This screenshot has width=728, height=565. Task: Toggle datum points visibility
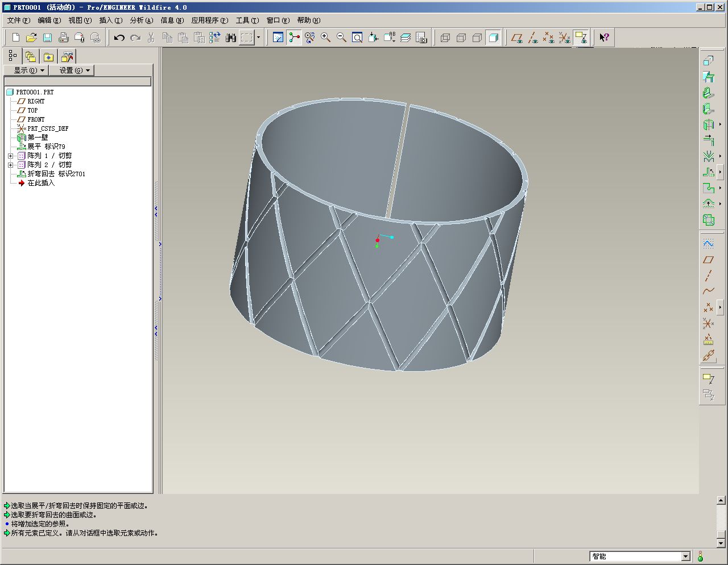click(549, 38)
